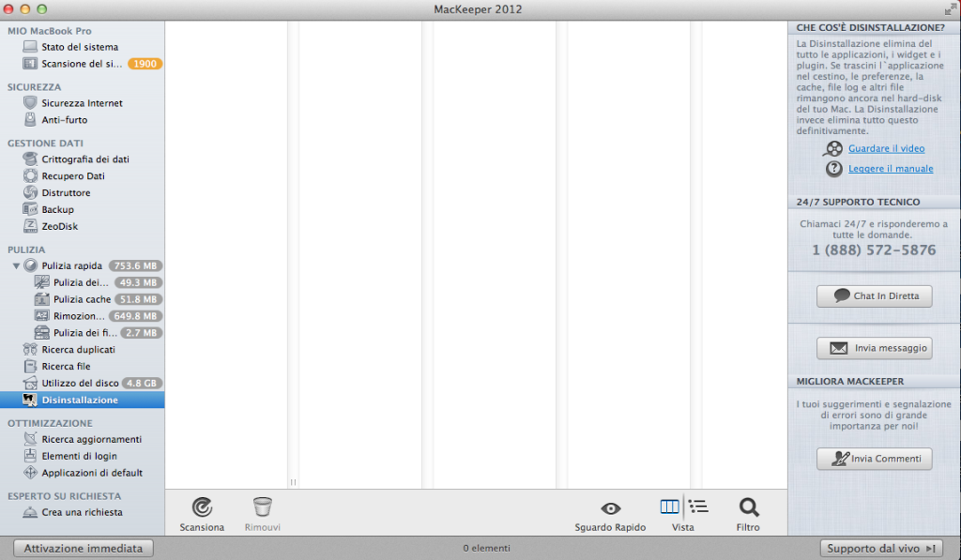Toggle Sguardo Rapido eye icon

[610, 508]
